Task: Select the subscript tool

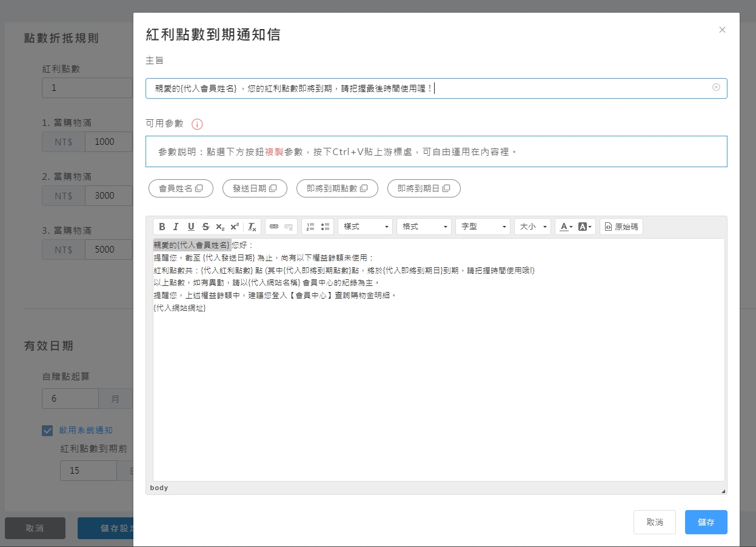Action: tap(219, 227)
